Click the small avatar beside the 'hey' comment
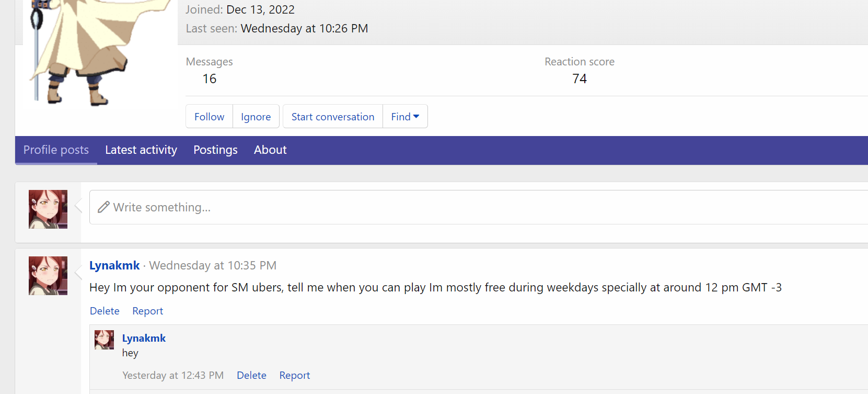 104,340
